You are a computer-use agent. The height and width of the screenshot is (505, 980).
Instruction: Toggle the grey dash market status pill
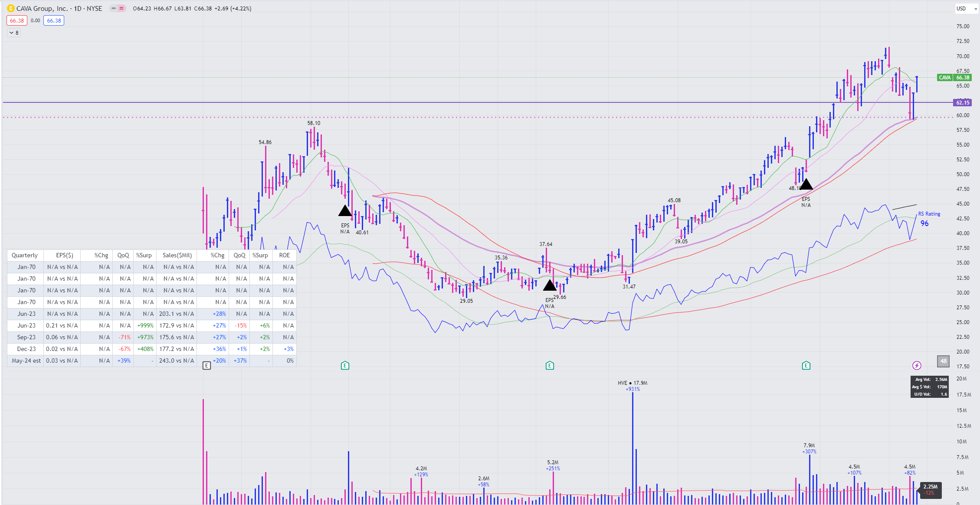pos(113,8)
